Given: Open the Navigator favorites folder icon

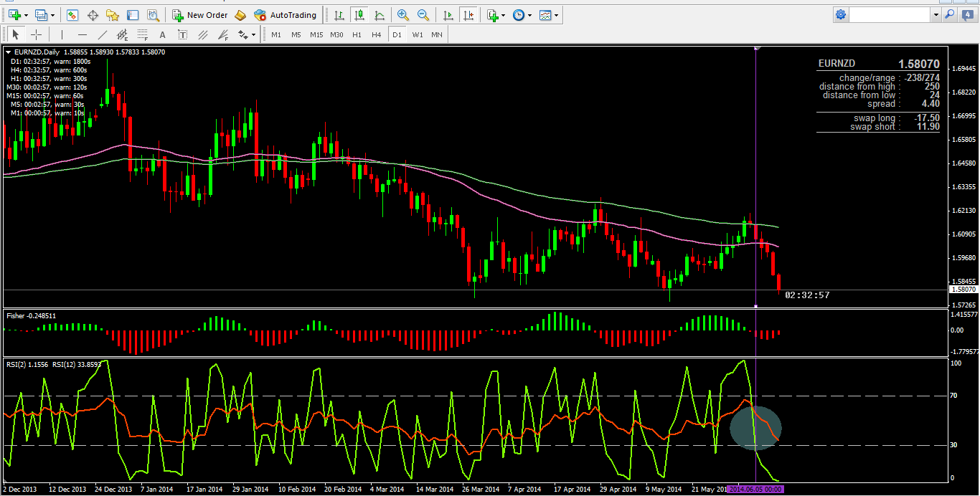Looking at the screenshot, I should (x=113, y=15).
